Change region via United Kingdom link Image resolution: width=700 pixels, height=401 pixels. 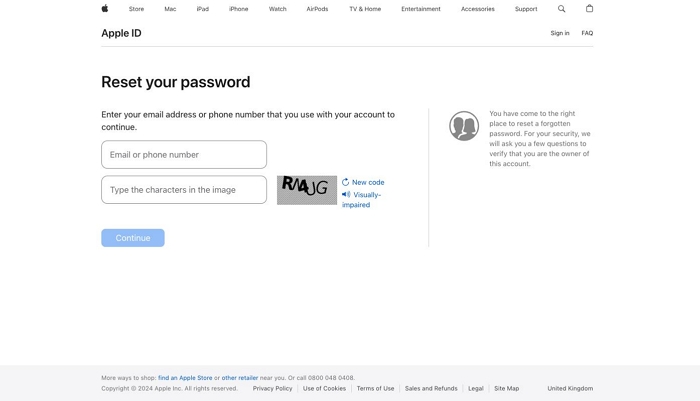pyautogui.click(x=571, y=388)
